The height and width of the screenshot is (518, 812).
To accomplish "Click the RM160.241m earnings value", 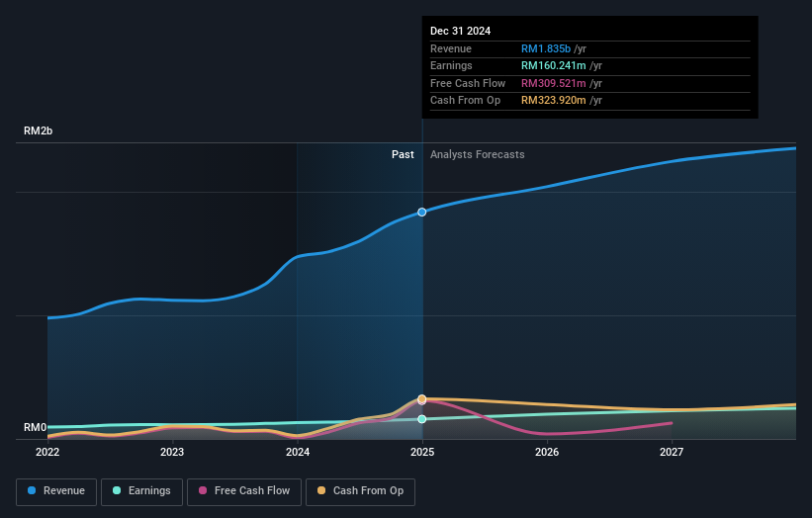I will point(554,65).
